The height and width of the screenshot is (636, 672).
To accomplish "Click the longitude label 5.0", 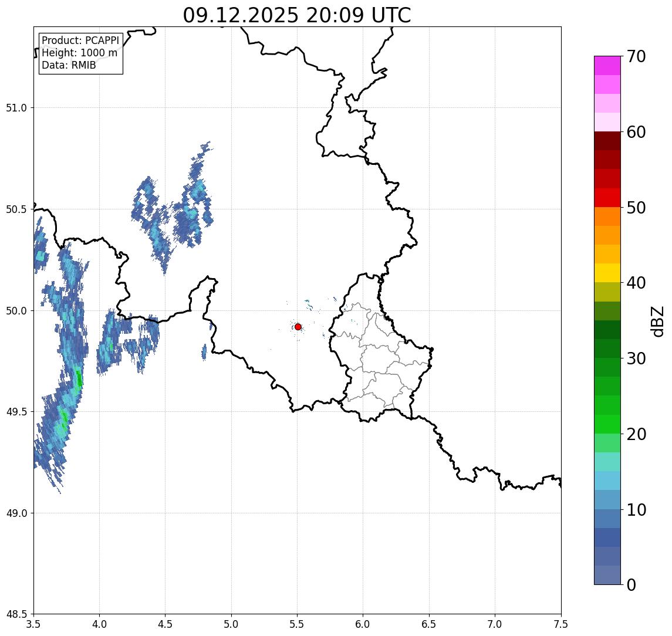I will (231, 624).
